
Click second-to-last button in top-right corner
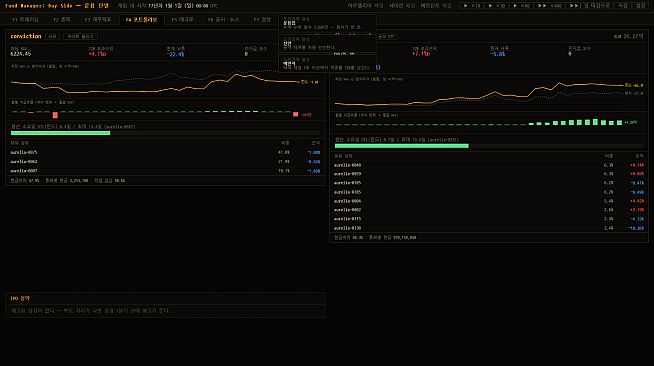tap(622, 5)
